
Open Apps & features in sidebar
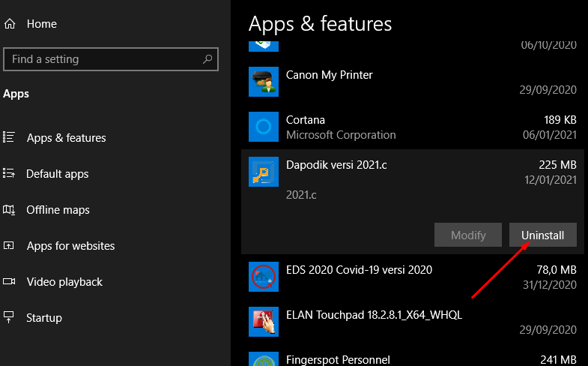tap(66, 138)
